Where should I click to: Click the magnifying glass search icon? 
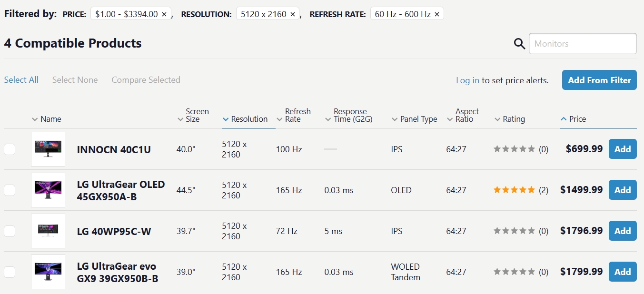[519, 44]
